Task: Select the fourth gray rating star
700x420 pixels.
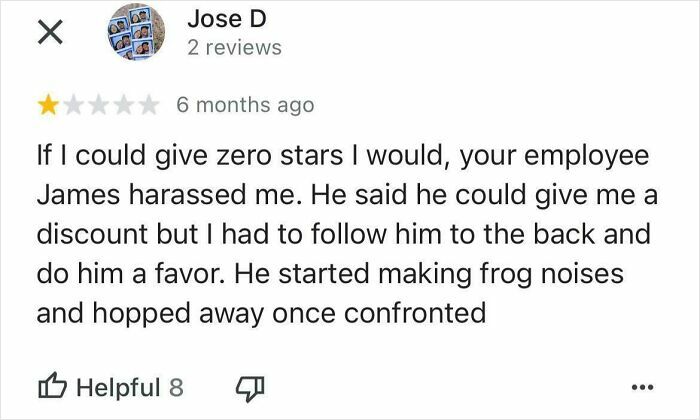Action: point(124,105)
